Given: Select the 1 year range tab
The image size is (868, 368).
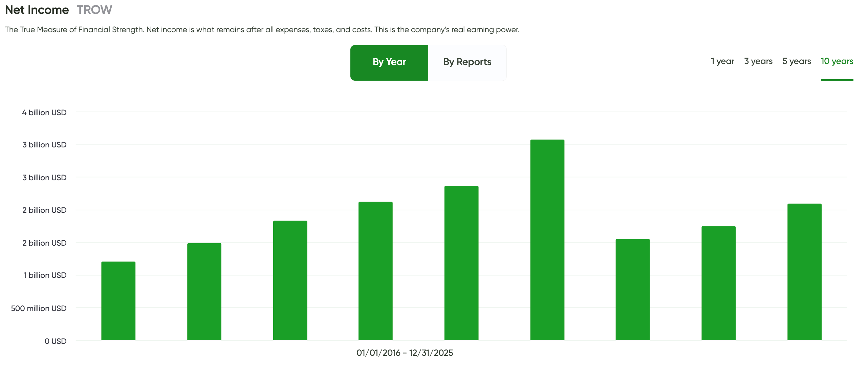Looking at the screenshot, I should pyautogui.click(x=722, y=61).
